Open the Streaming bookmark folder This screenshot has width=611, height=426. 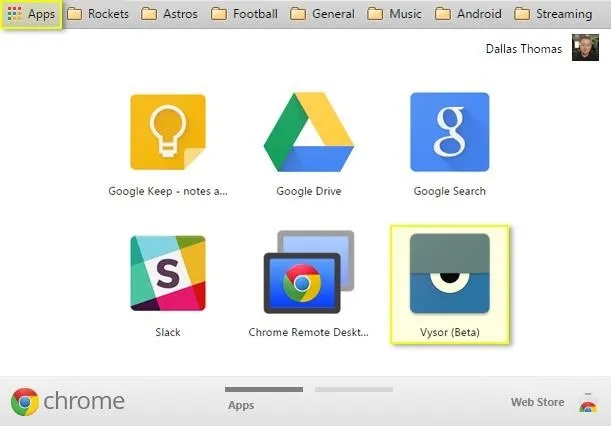(x=553, y=14)
